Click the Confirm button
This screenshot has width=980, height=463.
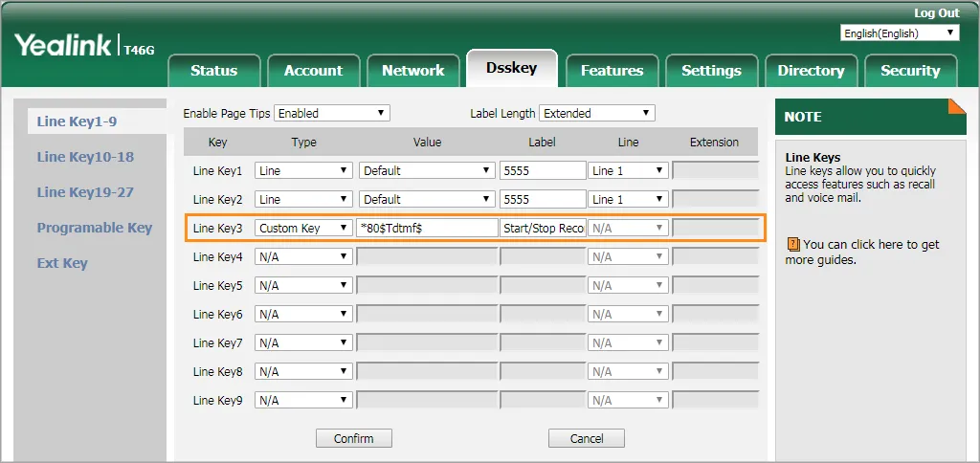tap(354, 439)
